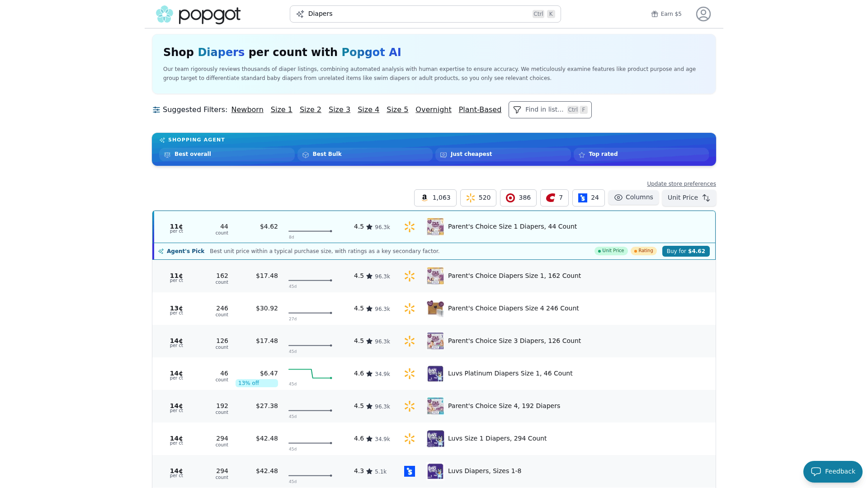Click Walmart icon on Luvs Platinum row
Image resolution: width=868 pixels, height=488 pixels.
(410, 374)
